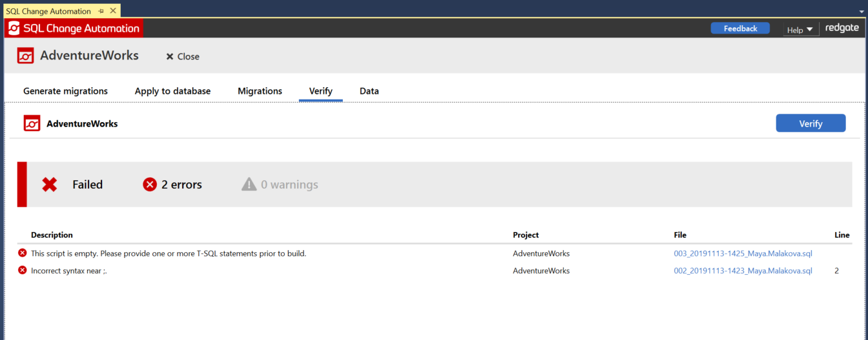This screenshot has width=868, height=340.
Task: Select the Verify tab
Action: pyautogui.click(x=320, y=91)
